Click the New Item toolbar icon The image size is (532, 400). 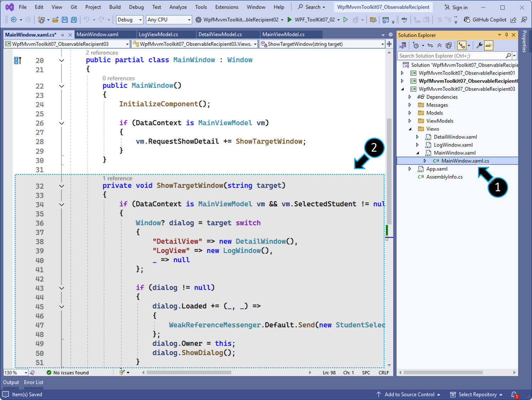click(x=41, y=20)
